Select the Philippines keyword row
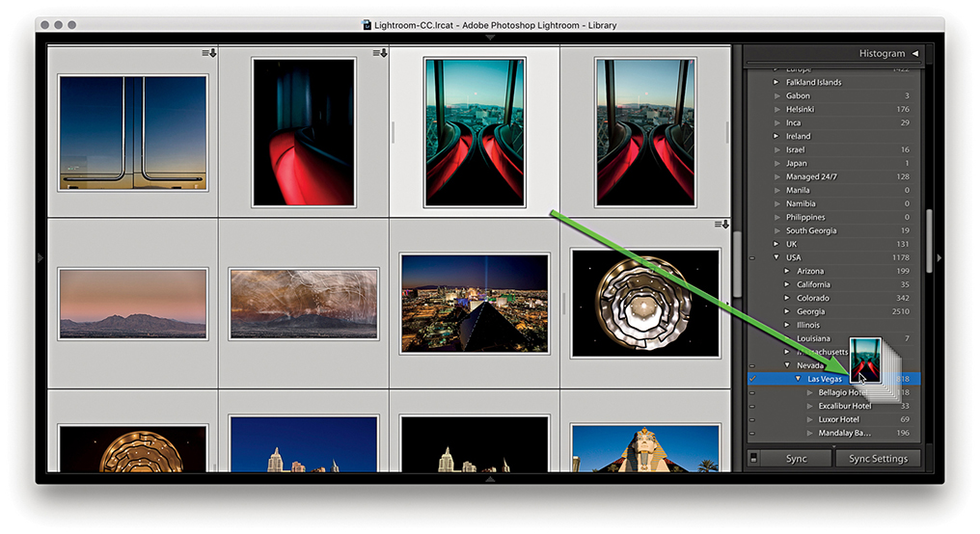Screen dimensions: 980x534 click(x=833, y=217)
